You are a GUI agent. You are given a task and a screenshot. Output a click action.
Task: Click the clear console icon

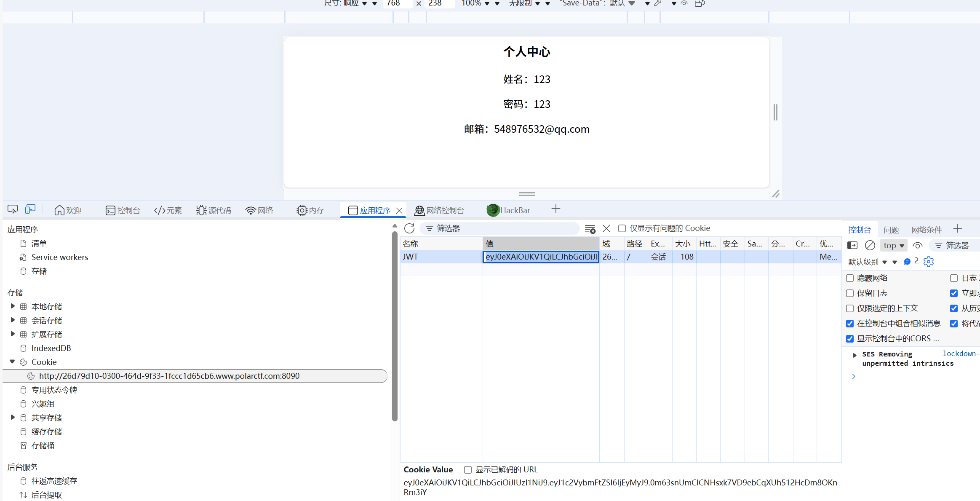point(870,245)
